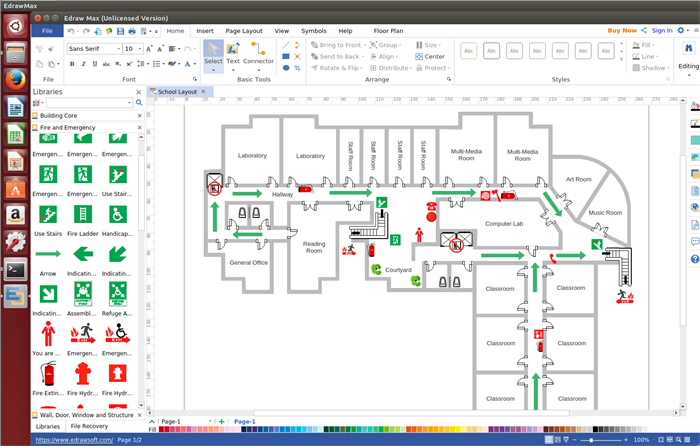Launch Firefox from the Ubuntu dock
Viewport: 700px width, 446px height.
(x=15, y=80)
